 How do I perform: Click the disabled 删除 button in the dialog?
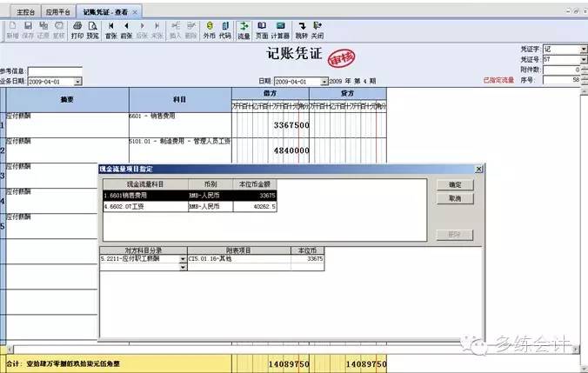point(455,235)
